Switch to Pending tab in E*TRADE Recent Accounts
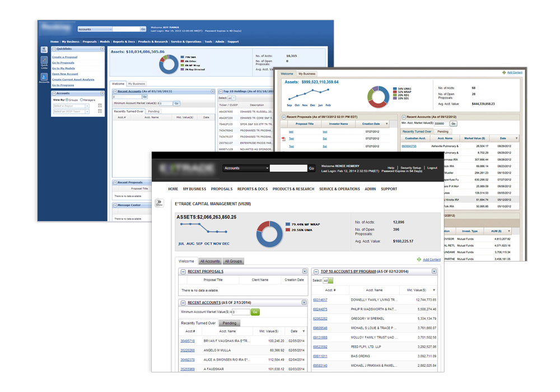 pos(229,323)
